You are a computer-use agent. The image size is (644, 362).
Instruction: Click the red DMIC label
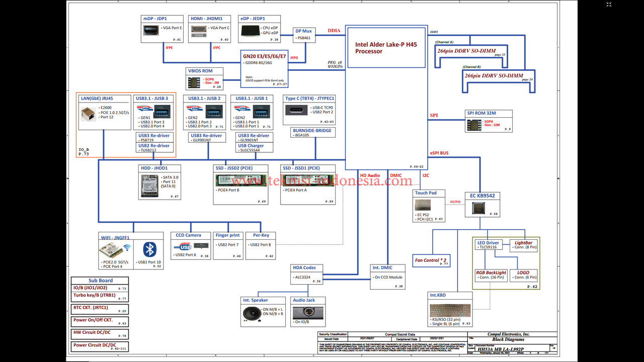(x=395, y=175)
